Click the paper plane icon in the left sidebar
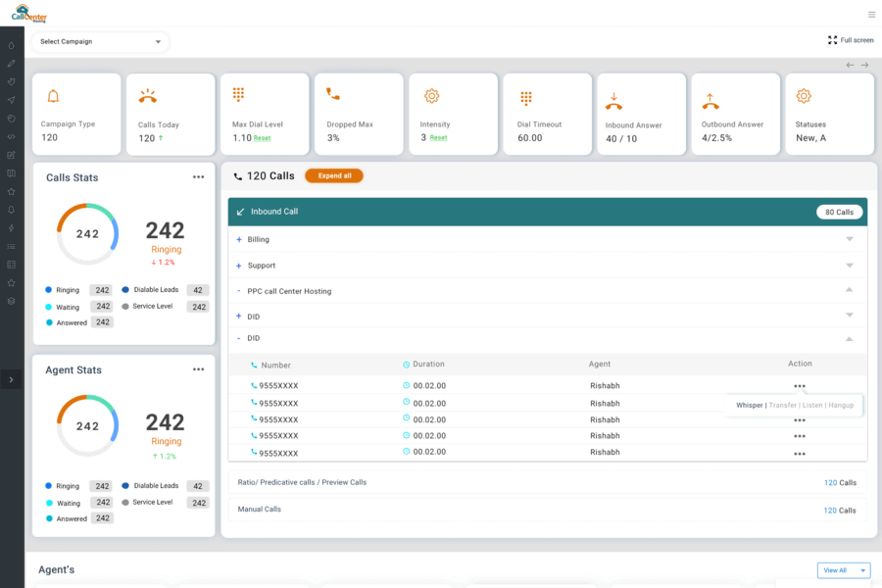 [11, 99]
